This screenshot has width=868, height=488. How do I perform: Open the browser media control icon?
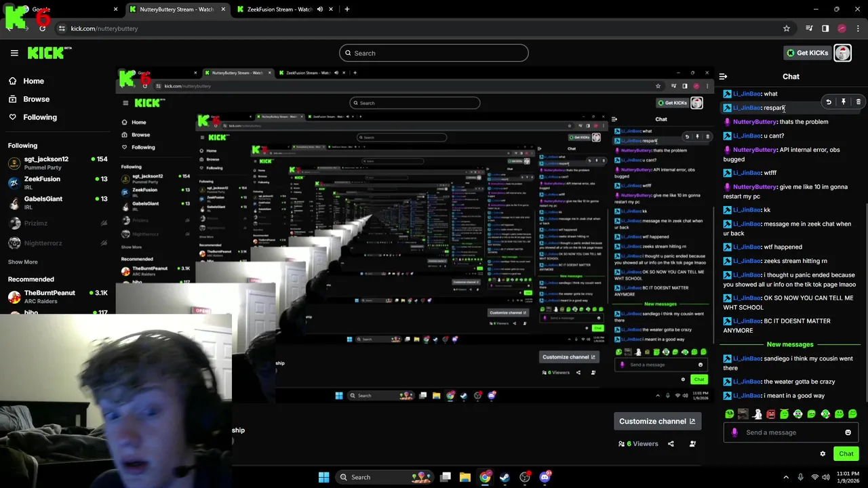(809, 28)
